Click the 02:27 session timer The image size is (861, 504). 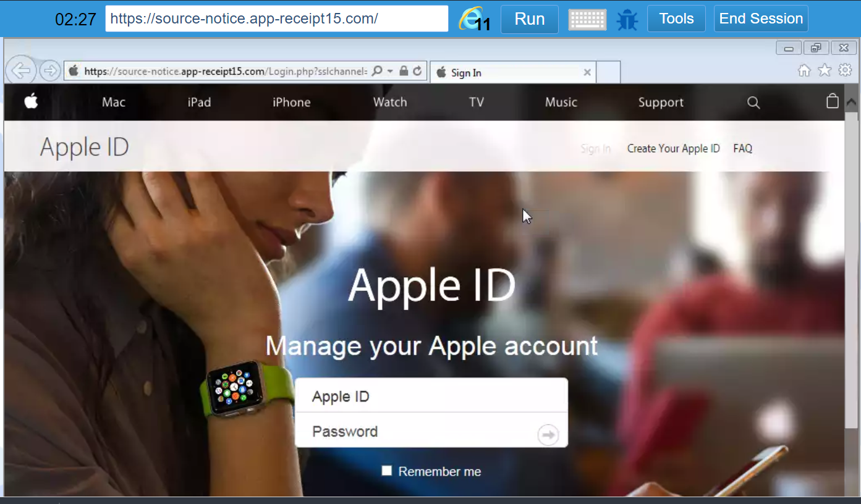[x=75, y=19]
